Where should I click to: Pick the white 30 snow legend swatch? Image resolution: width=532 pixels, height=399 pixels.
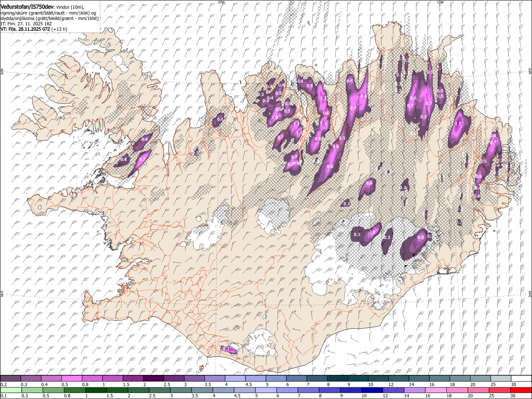pyautogui.click(x=521, y=378)
